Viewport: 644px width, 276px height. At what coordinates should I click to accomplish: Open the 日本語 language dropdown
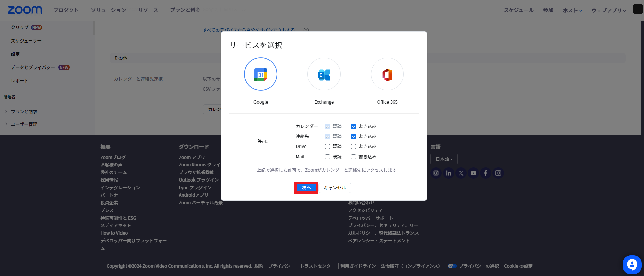tap(444, 159)
